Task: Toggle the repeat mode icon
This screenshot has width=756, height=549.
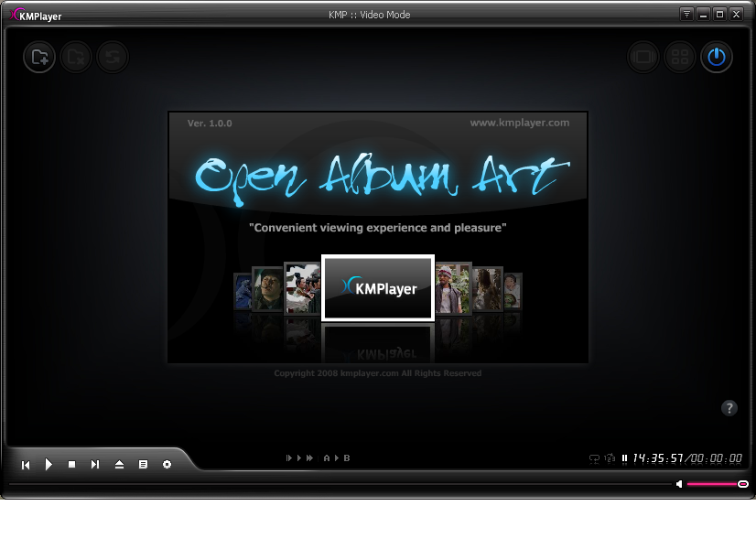Action: click(x=595, y=458)
